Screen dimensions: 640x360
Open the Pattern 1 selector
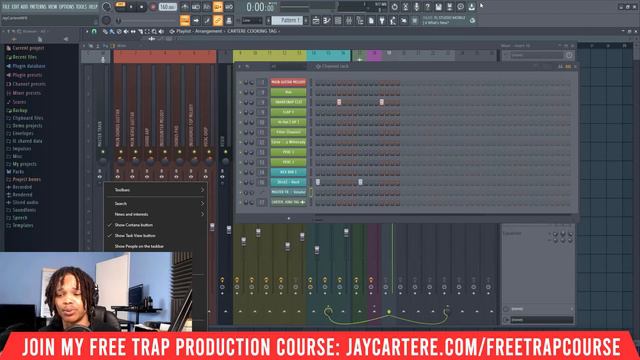pos(287,20)
